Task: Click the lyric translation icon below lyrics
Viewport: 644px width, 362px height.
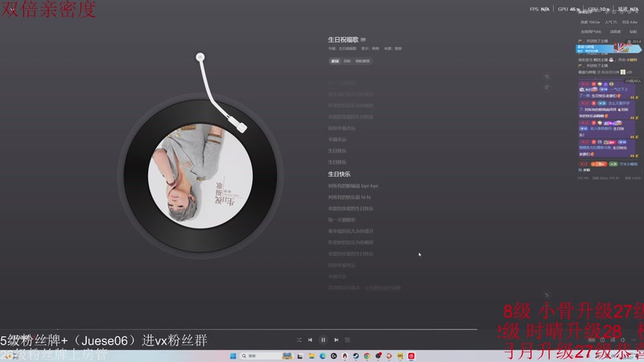Action: pyautogui.click(x=547, y=295)
